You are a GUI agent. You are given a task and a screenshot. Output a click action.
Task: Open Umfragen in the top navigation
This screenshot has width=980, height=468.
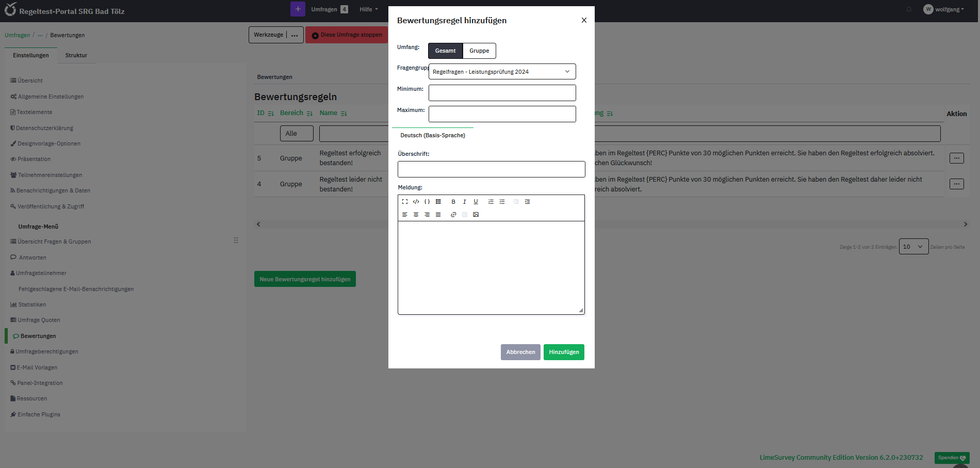[324, 9]
